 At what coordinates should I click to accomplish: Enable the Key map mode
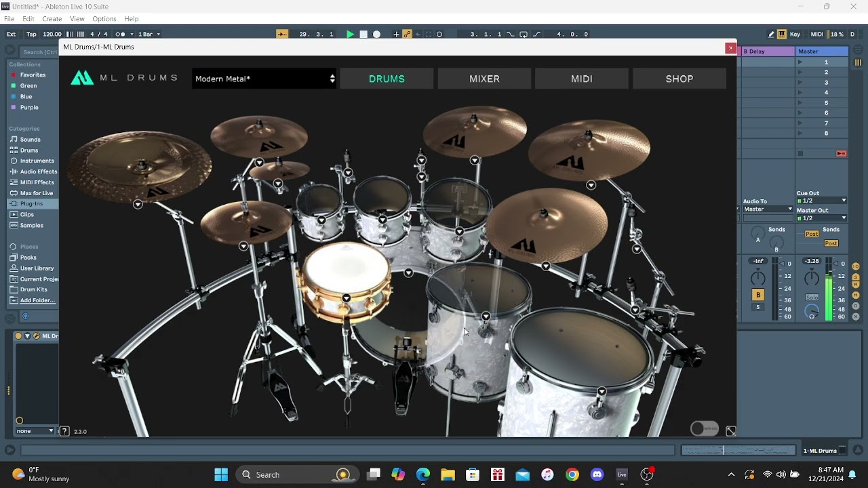[x=795, y=34]
